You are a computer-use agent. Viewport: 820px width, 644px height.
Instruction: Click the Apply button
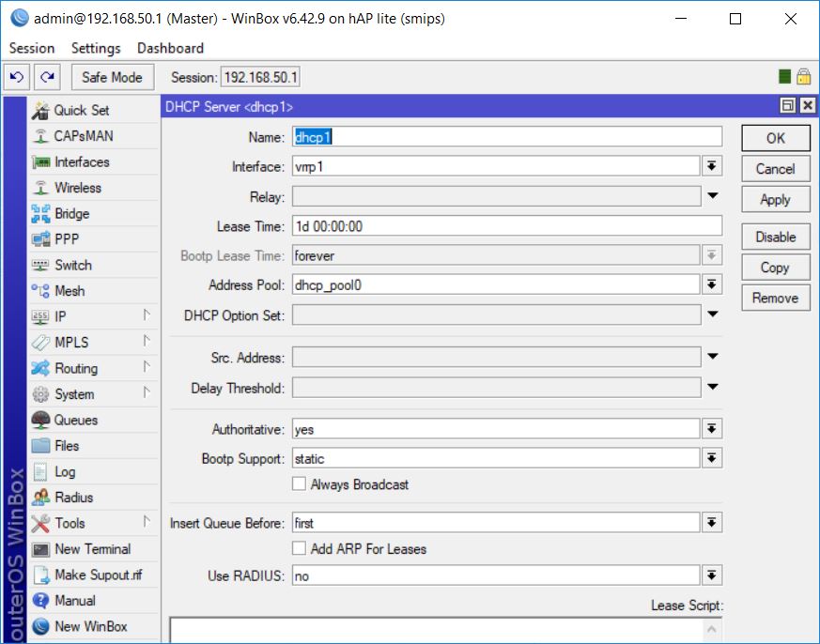point(776,199)
